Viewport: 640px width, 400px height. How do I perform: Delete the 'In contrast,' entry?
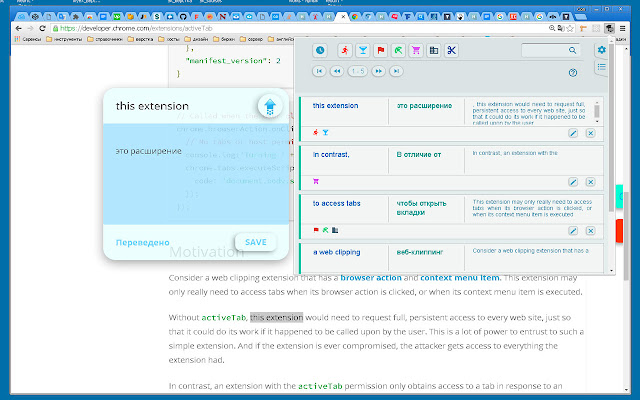[590, 182]
